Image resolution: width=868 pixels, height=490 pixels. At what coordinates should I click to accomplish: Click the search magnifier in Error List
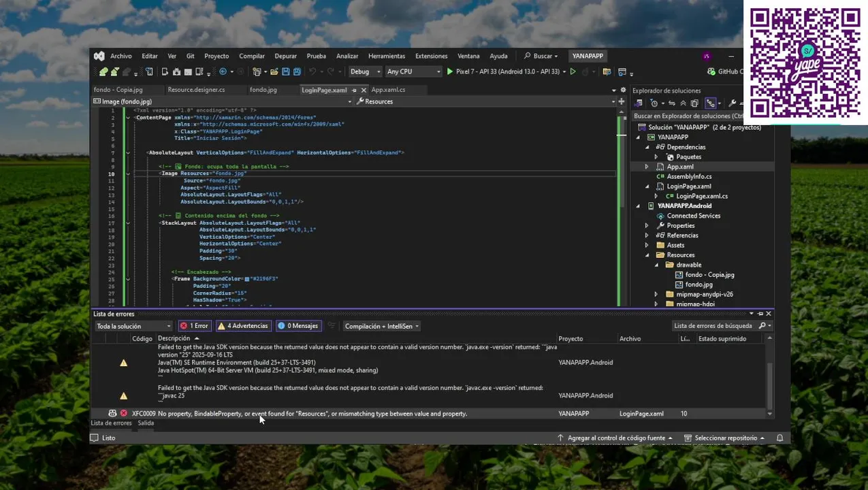click(x=762, y=326)
